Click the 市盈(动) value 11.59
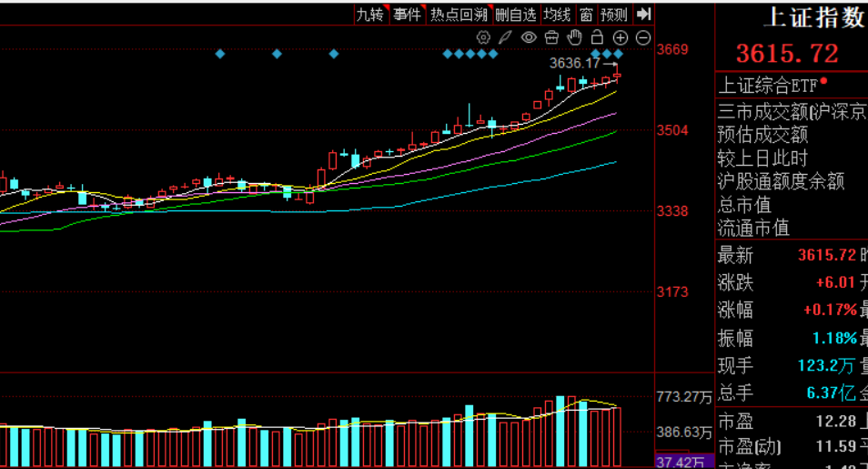Image resolution: width=868 pixels, height=469 pixels. [836, 446]
